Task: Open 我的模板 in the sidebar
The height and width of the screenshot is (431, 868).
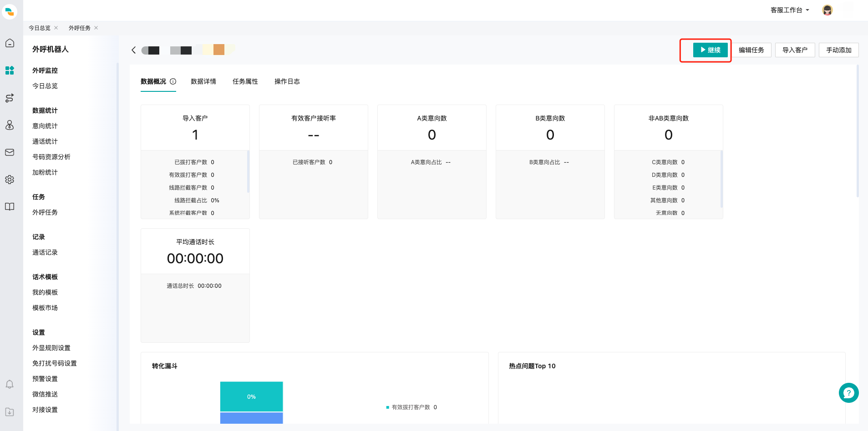Action: (45, 292)
